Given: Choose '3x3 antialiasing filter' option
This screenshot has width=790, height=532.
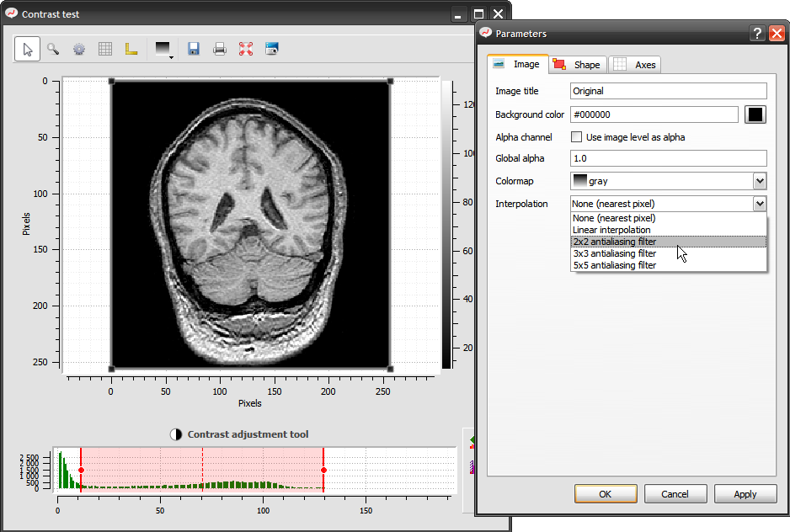Looking at the screenshot, I should (614, 253).
